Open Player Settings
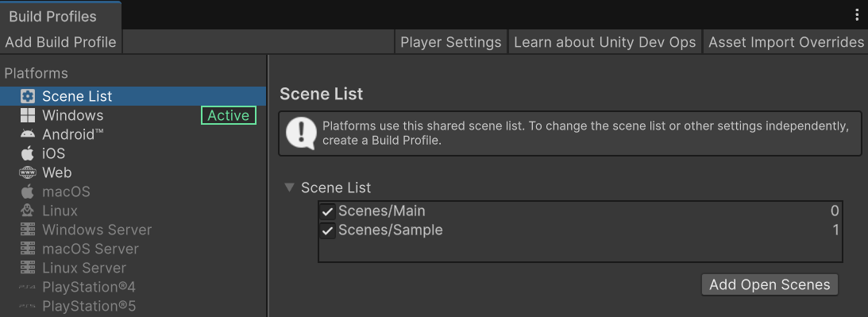 pyautogui.click(x=450, y=42)
